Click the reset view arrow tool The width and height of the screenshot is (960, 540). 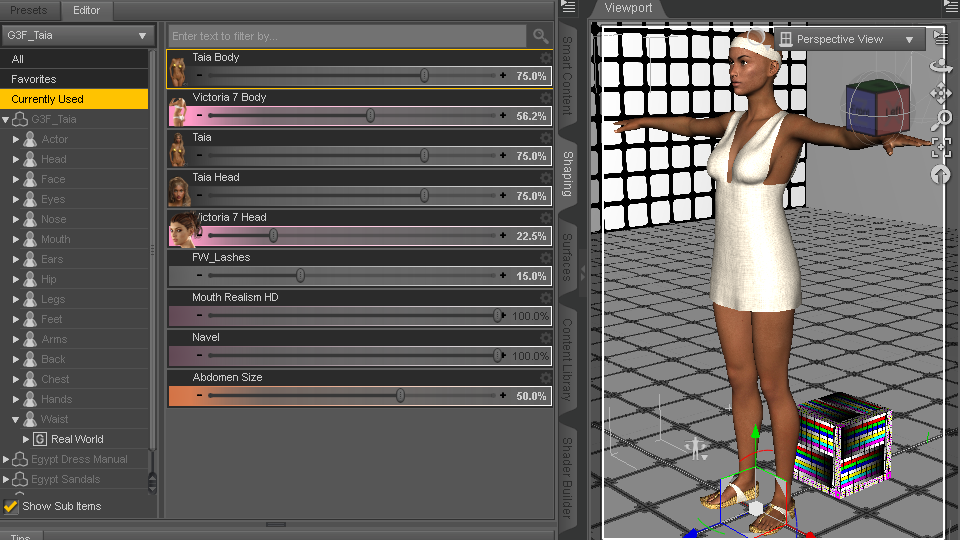pos(940,175)
